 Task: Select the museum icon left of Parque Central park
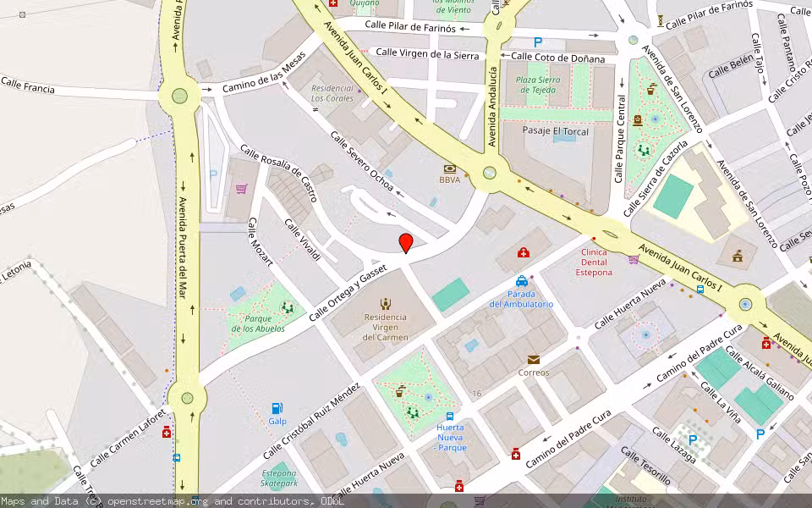click(x=638, y=120)
